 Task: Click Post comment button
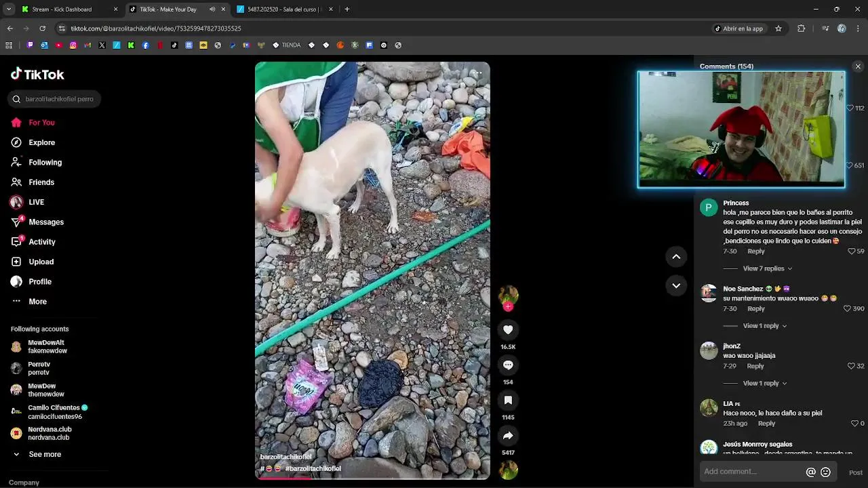[x=856, y=472]
